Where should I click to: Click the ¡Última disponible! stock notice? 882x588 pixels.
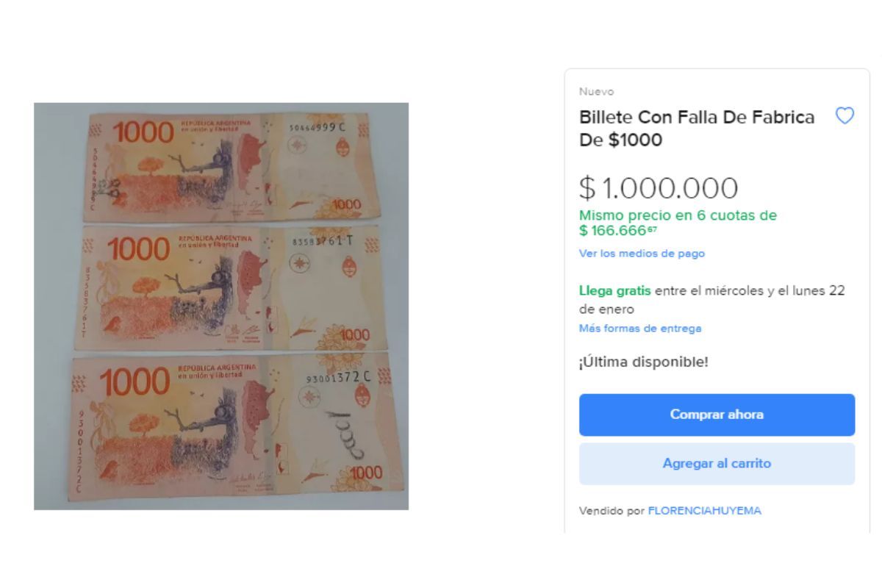click(644, 362)
